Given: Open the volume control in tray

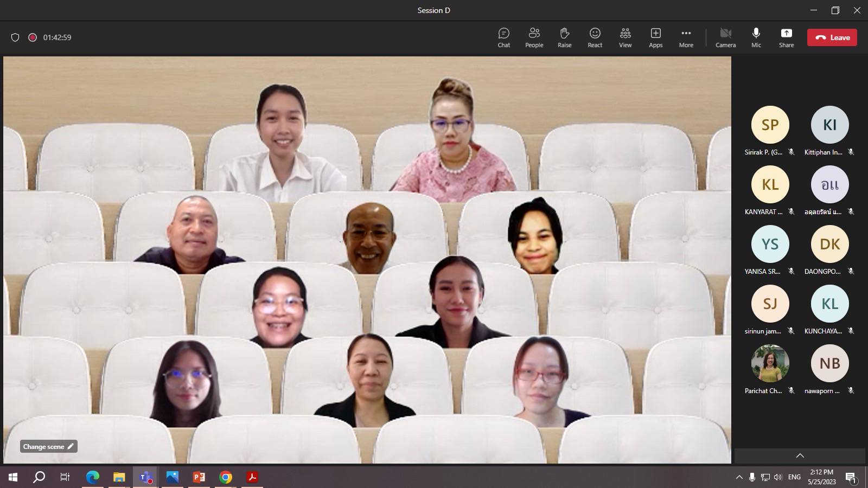Looking at the screenshot, I should click(778, 477).
